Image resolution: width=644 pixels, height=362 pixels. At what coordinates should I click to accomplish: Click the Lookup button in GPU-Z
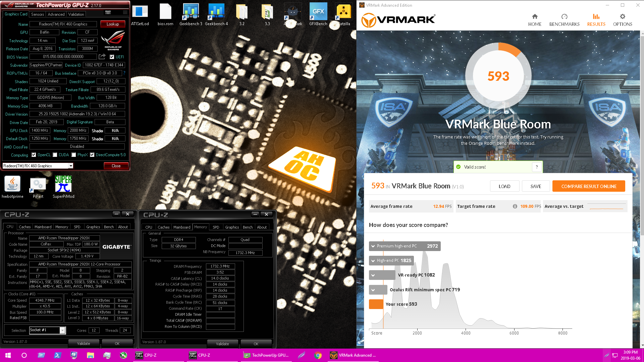point(113,24)
